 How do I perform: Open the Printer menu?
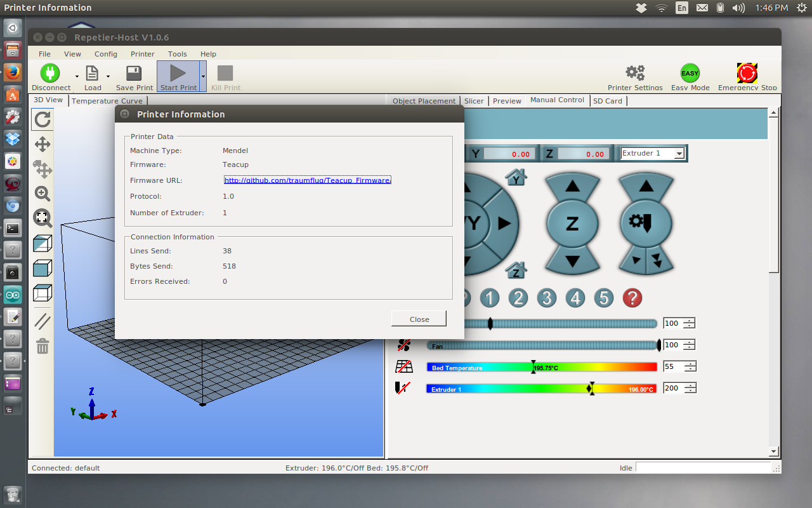click(x=143, y=54)
